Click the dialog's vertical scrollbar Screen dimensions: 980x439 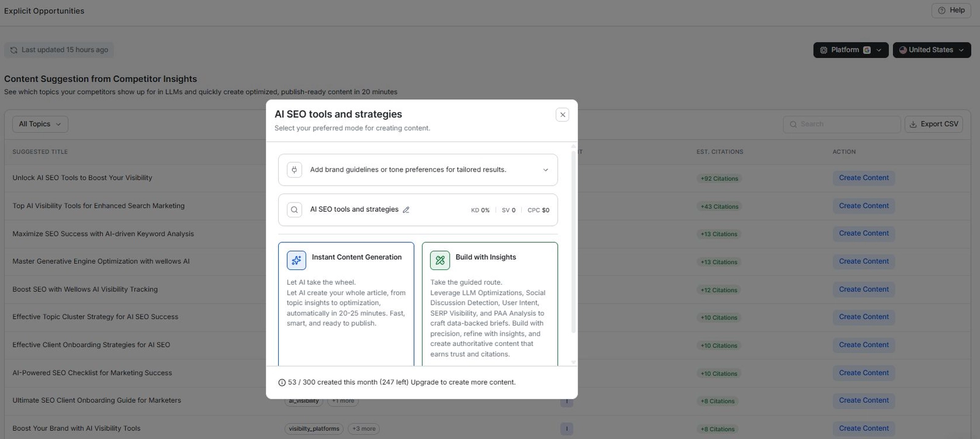[573, 245]
